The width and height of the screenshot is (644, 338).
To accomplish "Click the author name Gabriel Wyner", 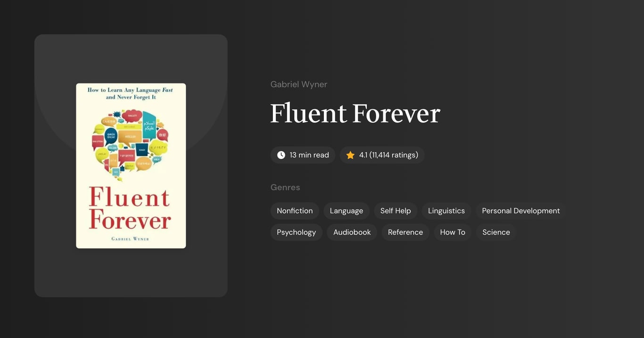I will tap(298, 84).
